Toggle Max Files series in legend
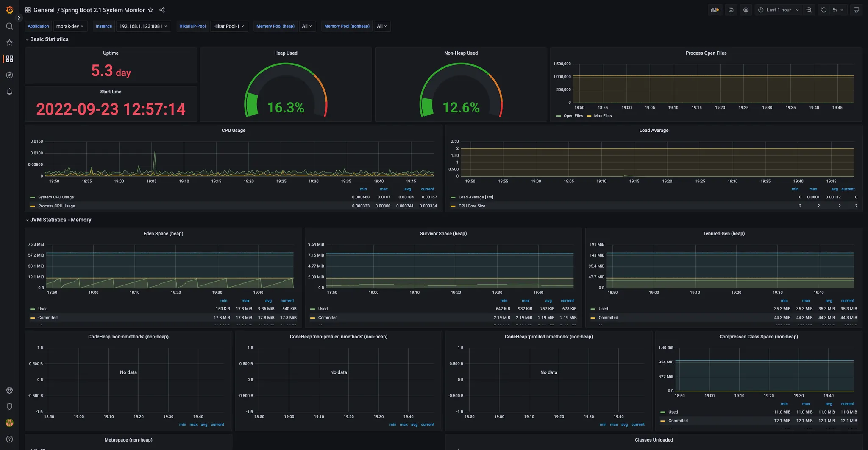The width and height of the screenshot is (868, 450). tap(602, 116)
